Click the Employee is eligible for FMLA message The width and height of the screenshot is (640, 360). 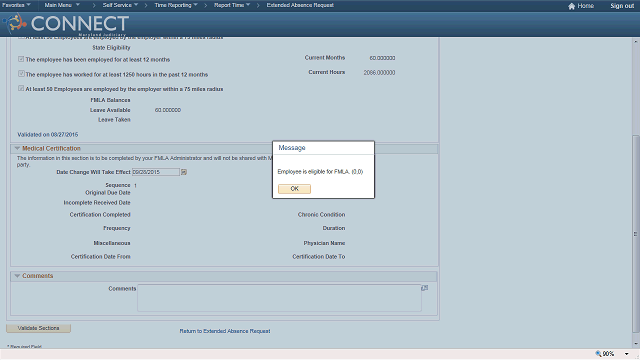point(320,172)
